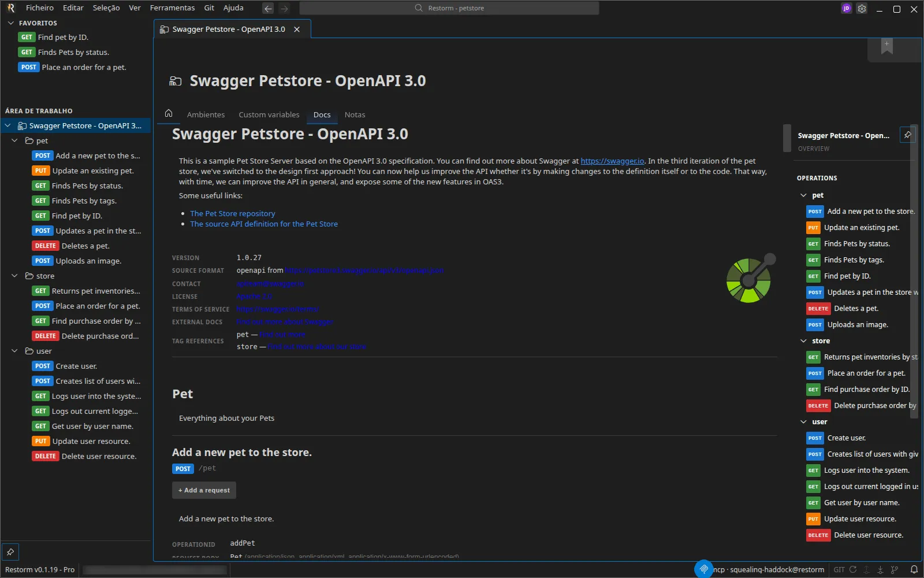Click POST badge of favorite 'Place an order for a pet.'
The height and width of the screenshot is (578, 924).
29,67
